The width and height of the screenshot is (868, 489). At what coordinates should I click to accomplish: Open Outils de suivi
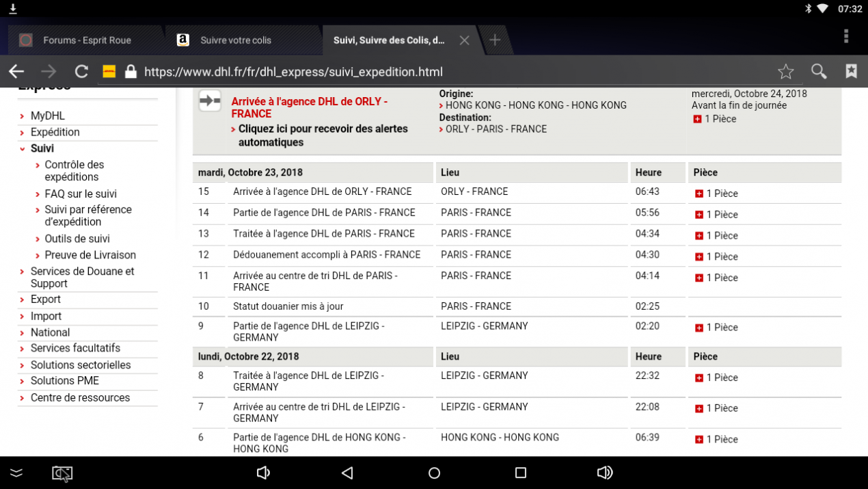pos(77,239)
